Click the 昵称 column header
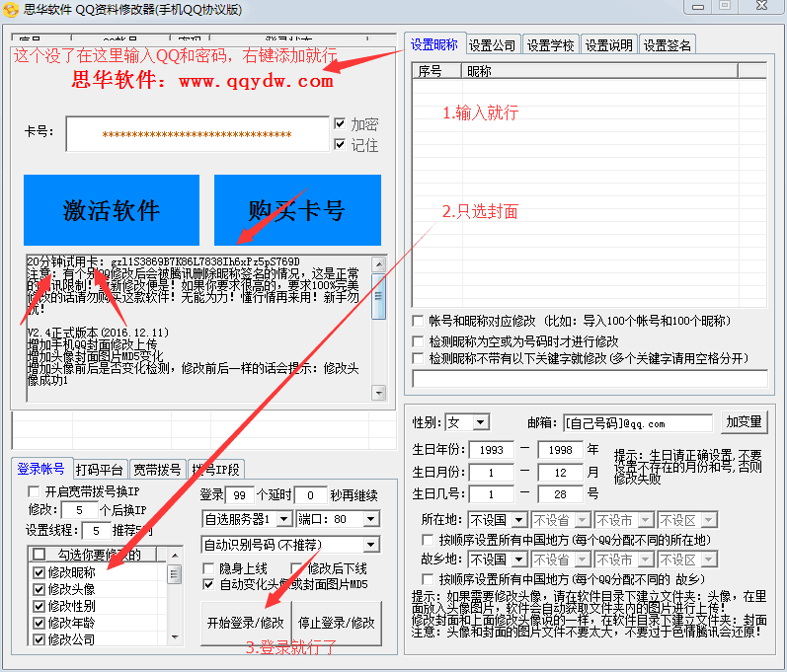Image resolution: width=787 pixels, height=672 pixels. 599,71
